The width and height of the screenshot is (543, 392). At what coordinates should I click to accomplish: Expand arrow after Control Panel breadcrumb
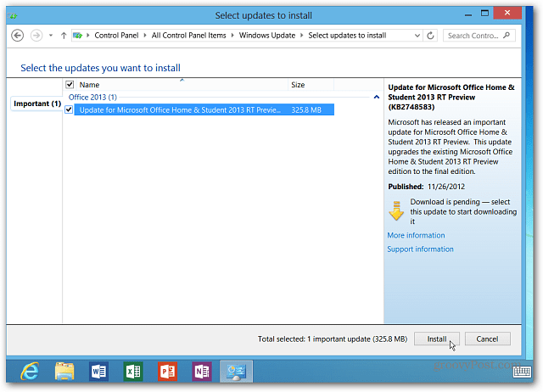(x=145, y=36)
